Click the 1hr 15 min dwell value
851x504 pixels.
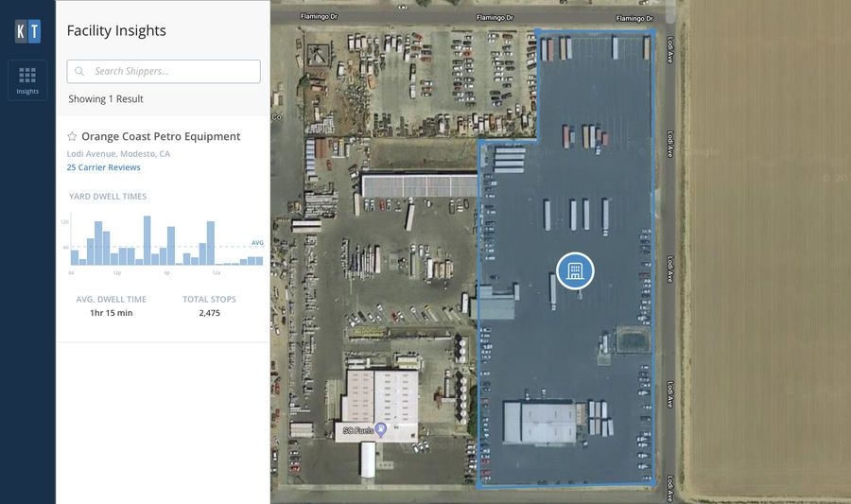pos(112,312)
